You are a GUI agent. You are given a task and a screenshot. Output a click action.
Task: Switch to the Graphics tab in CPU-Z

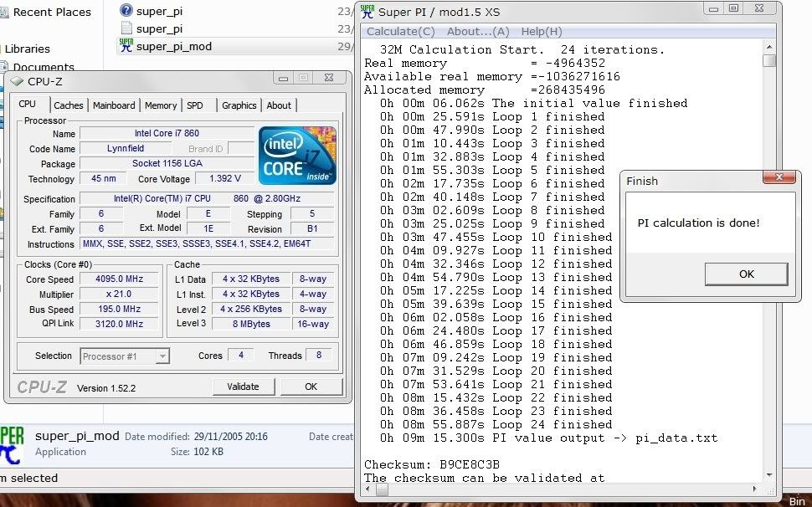[239, 105]
